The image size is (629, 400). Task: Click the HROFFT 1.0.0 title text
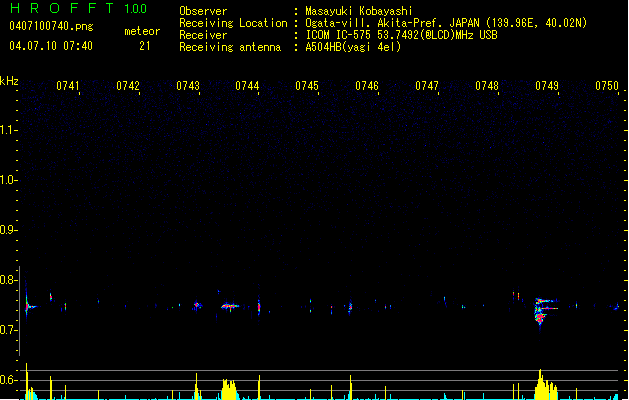coord(78,8)
